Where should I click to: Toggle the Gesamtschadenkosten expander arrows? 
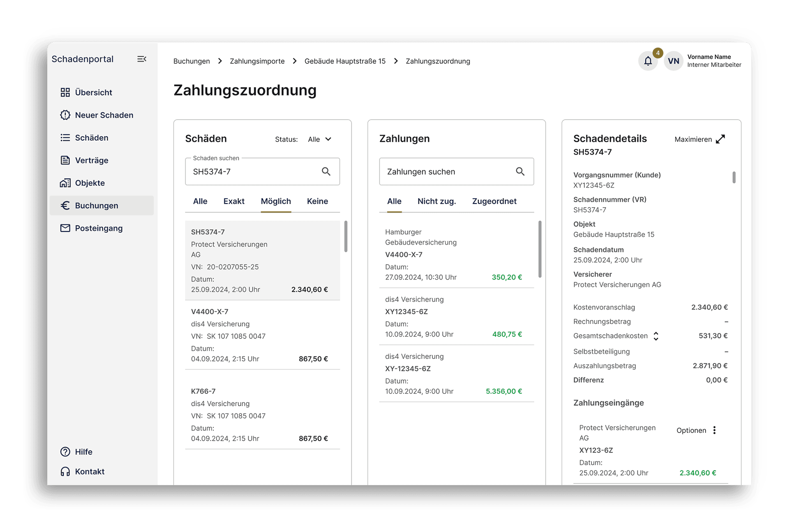coord(656,336)
